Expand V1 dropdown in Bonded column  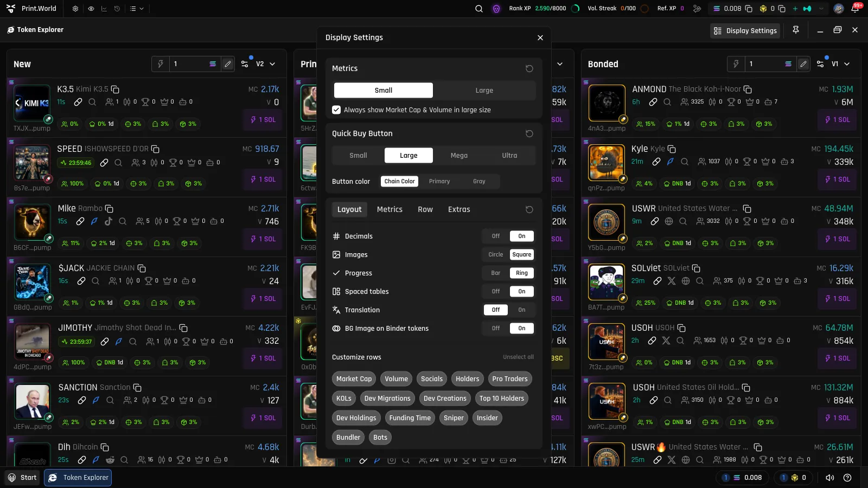pos(841,64)
